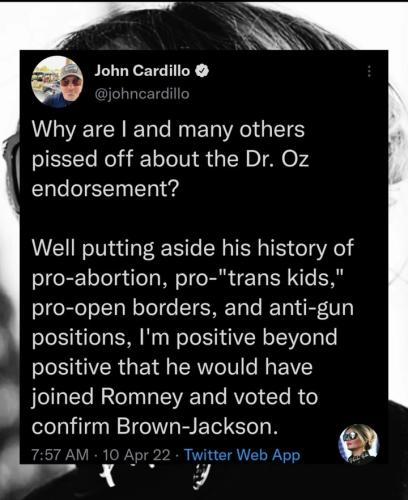This screenshot has height=500, width=408.
Task: Click the blue verified badge
Action: point(201,71)
